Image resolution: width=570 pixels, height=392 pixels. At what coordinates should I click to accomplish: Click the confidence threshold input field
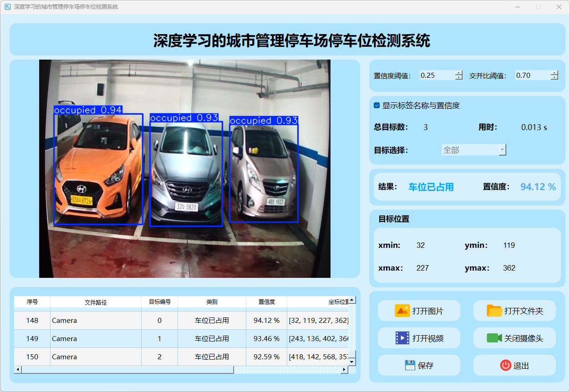click(436, 75)
